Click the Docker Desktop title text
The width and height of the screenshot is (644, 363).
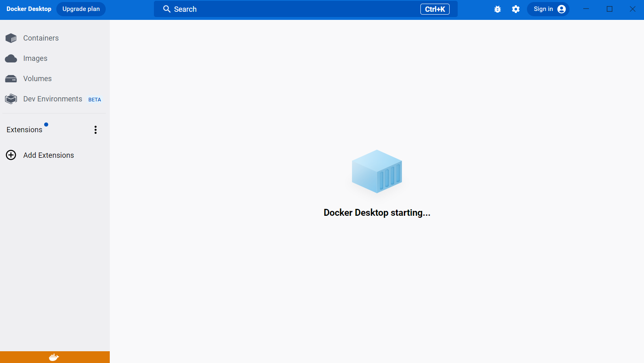coord(29,9)
